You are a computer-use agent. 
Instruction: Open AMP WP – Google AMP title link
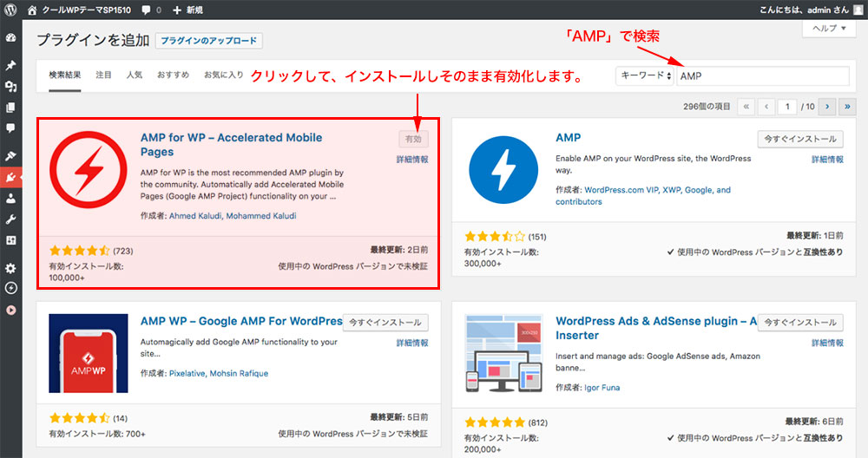[x=241, y=321]
